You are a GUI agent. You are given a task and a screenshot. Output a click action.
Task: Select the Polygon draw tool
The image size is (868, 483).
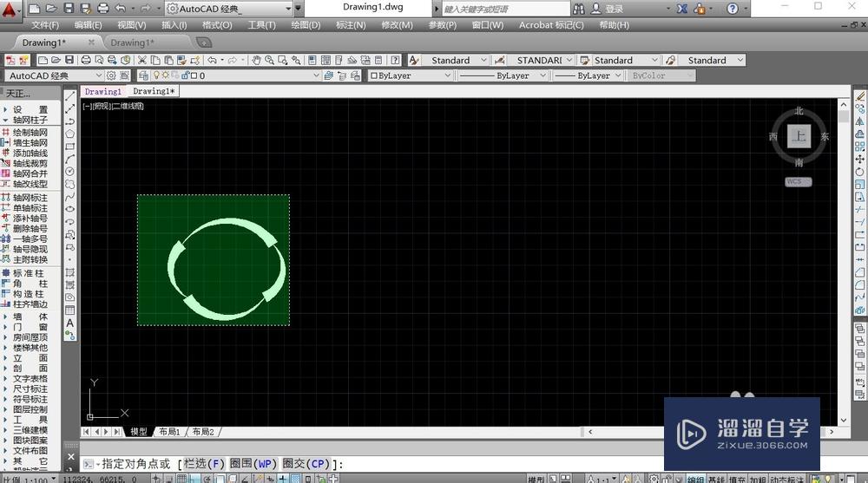pyautogui.click(x=69, y=134)
